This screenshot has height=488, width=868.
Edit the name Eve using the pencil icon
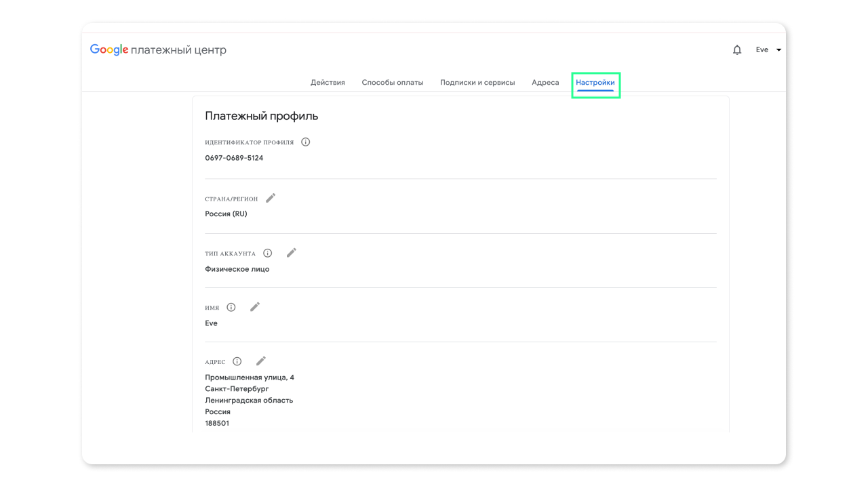pos(255,306)
